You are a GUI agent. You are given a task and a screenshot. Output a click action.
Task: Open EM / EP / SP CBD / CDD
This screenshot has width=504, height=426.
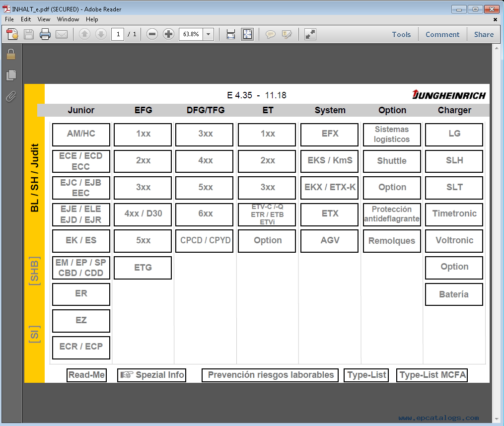pyautogui.click(x=81, y=268)
